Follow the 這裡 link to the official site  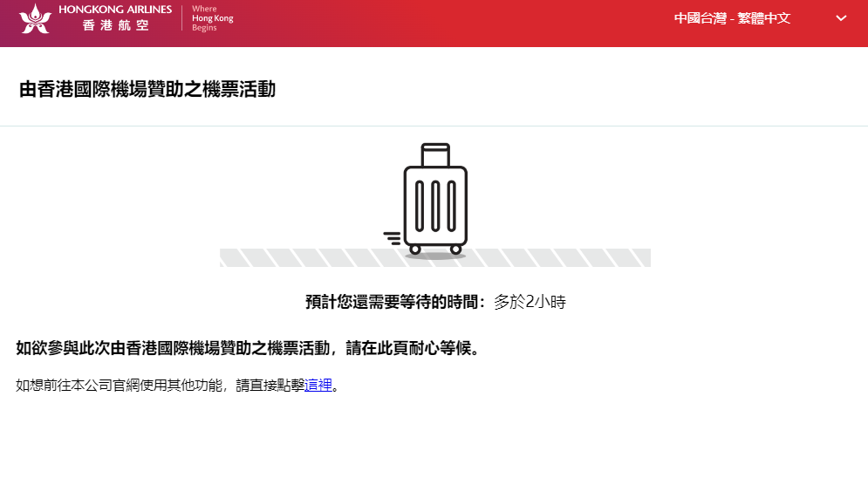[x=318, y=386]
